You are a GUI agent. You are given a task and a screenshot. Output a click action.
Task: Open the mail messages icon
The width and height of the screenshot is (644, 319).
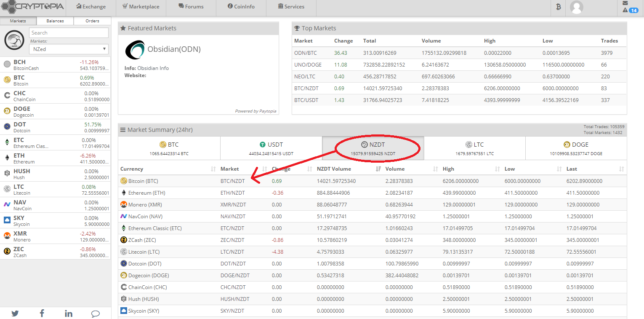(x=625, y=3)
